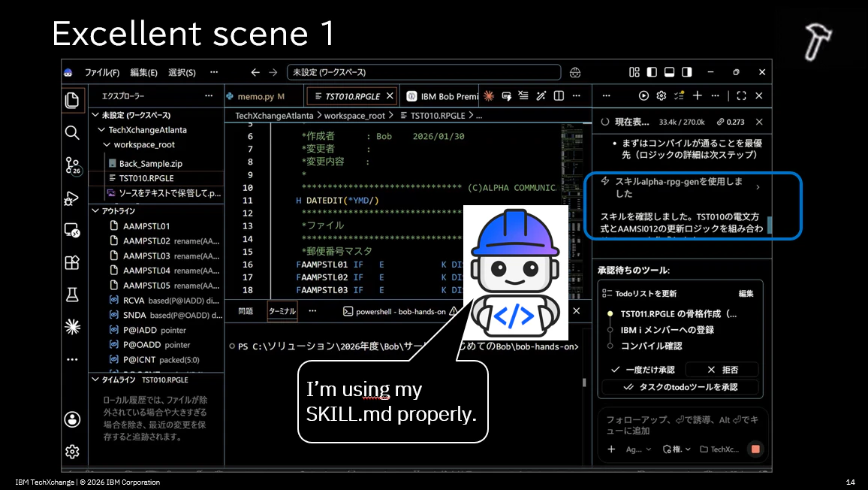Open Bob panel settings gear
The image size is (868, 490).
coord(661,96)
